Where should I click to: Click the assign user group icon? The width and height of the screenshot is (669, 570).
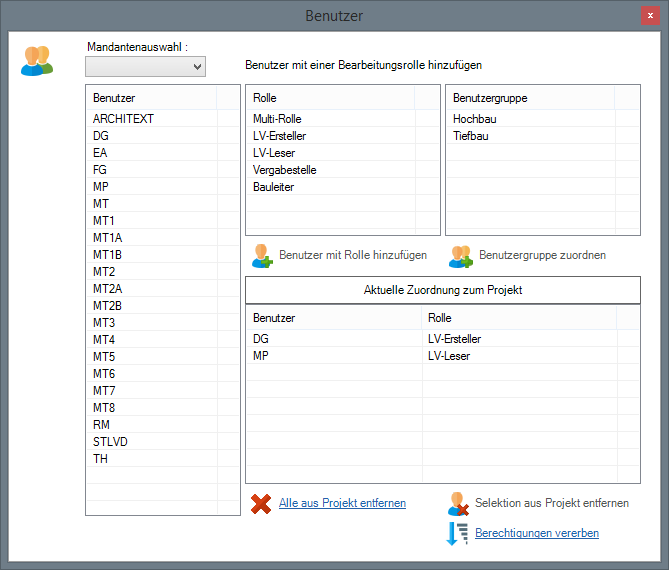(461, 256)
